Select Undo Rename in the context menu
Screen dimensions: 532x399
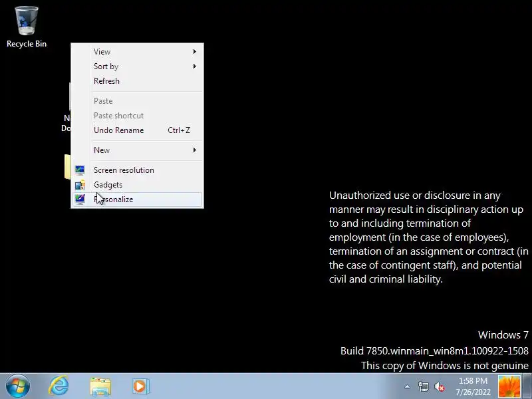point(137,130)
